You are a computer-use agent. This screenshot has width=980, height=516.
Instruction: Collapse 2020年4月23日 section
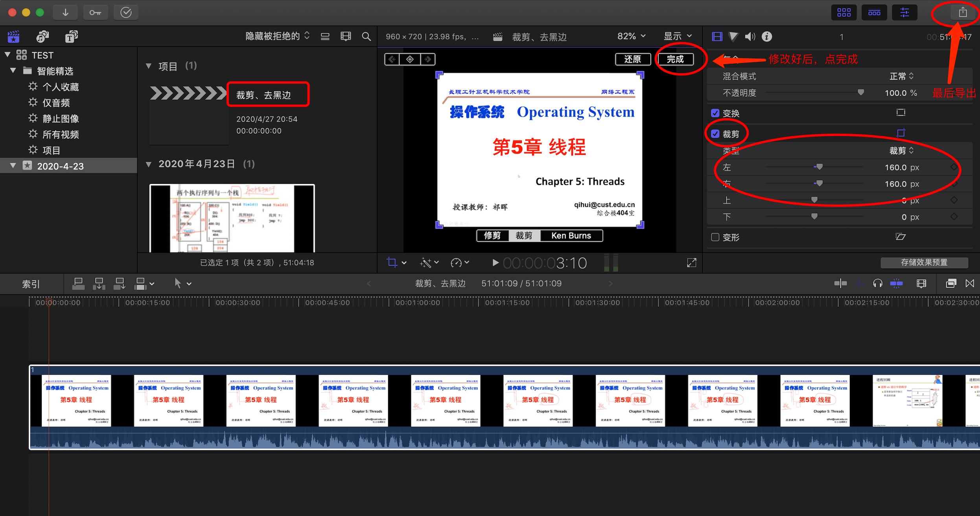149,164
